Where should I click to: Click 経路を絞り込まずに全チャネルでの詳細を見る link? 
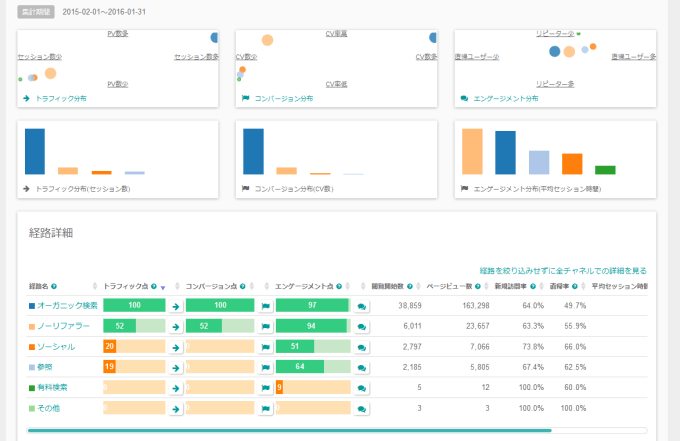coord(562,270)
